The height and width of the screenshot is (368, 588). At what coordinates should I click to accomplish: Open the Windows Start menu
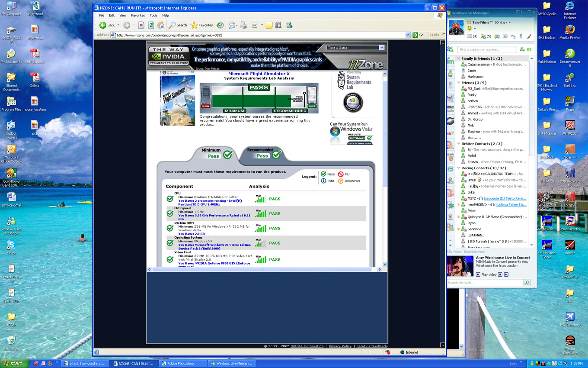coord(15,363)
